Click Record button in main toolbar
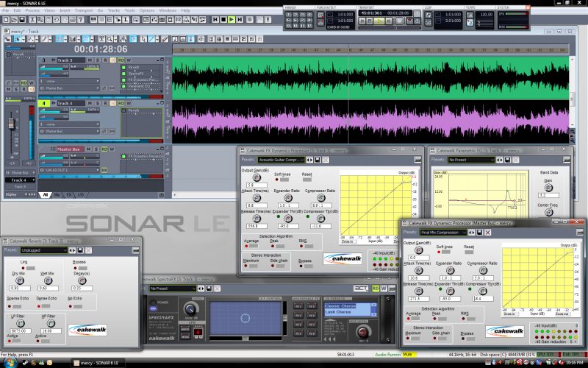The image size is (588, 368). point(250,20)
